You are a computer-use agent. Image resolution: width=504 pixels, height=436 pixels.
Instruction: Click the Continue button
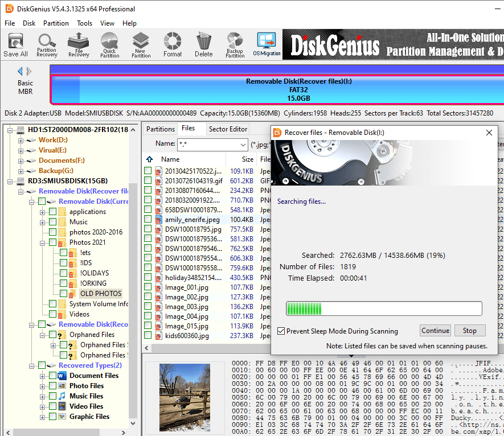(436, 331)
